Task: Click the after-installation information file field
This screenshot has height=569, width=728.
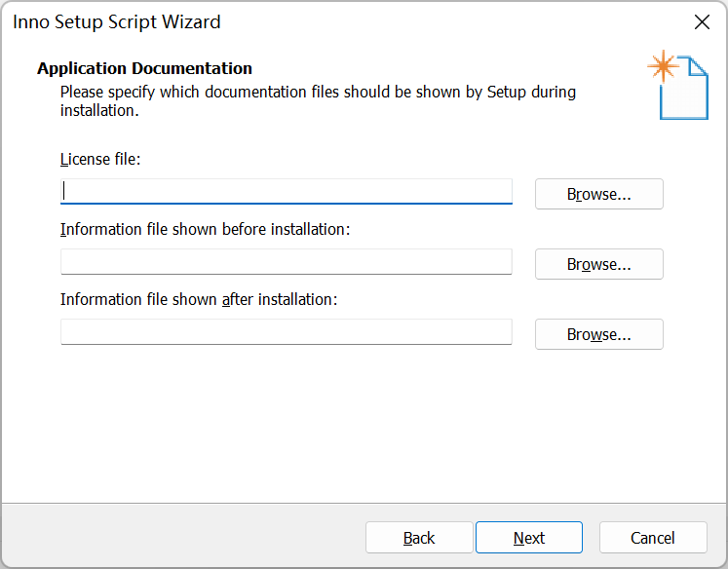Action: (286, 331)
